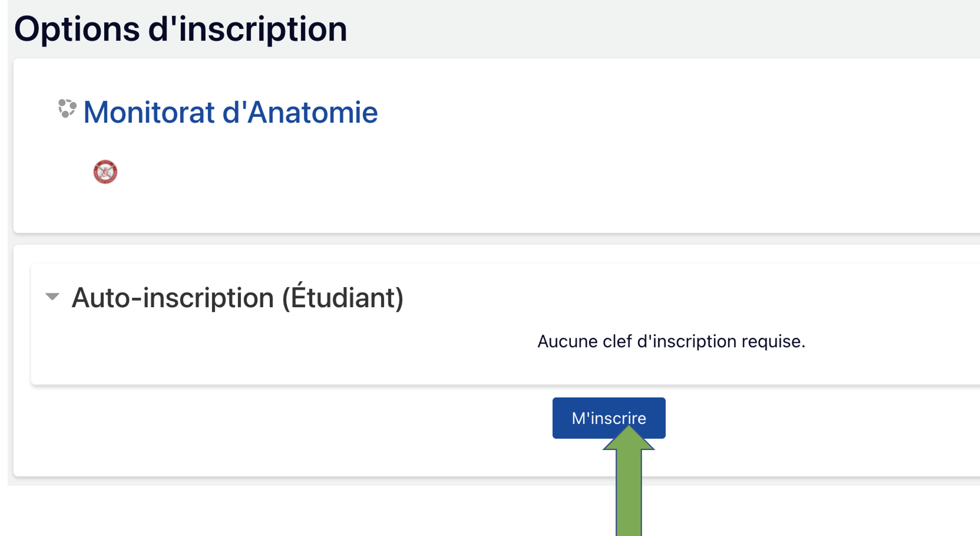Click the word 'Options' in page title
The image size is (980, 536).
click(x=77, y=29)
